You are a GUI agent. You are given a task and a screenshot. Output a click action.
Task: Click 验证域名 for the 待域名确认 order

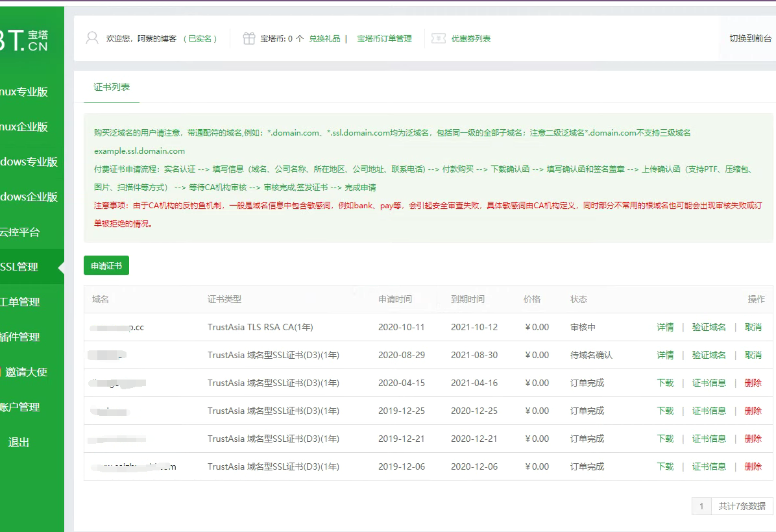pyautogui.click(x=709, y=355)
